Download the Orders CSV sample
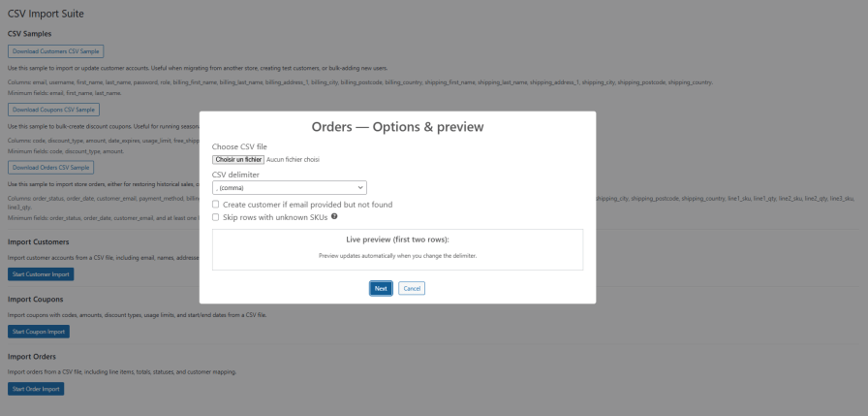The width and height of the screenshot is (868, 416). coord(51,167)
